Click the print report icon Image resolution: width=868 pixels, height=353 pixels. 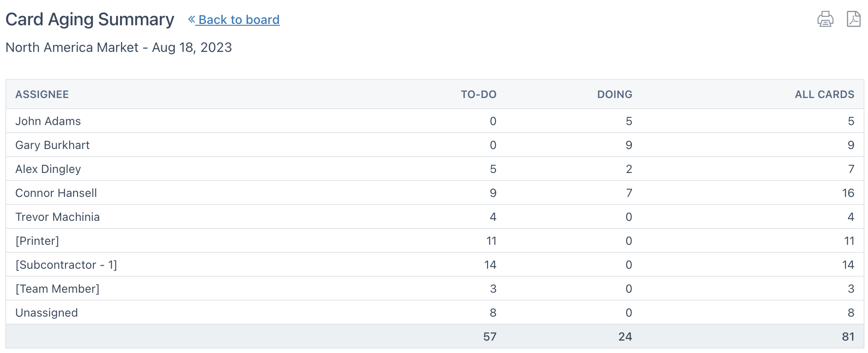tap(825, 19)
